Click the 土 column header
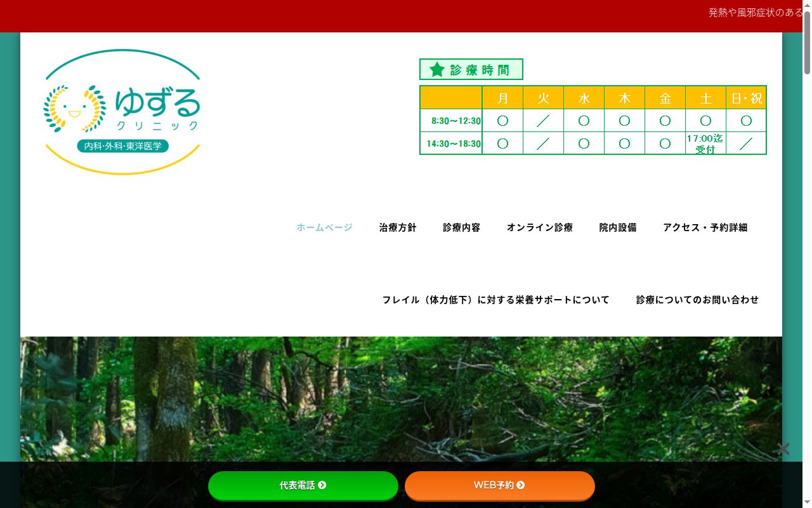Viewport: 812px width, 508px height. (706, 98)
